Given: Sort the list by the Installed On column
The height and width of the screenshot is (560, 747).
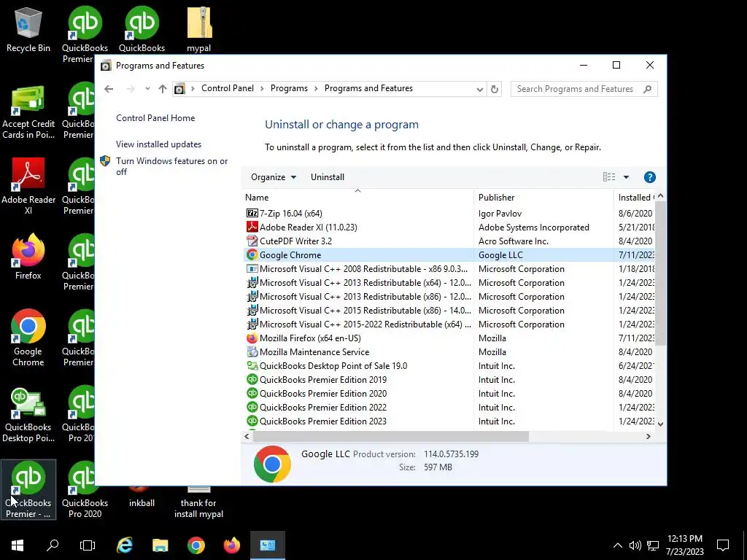Looking at the screenshot, I should pyautogui.click(x=634, y=198).
